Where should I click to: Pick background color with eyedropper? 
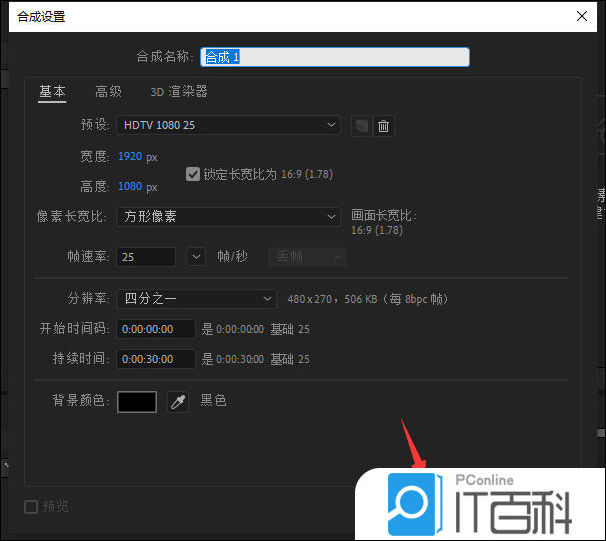coord(178,402)
